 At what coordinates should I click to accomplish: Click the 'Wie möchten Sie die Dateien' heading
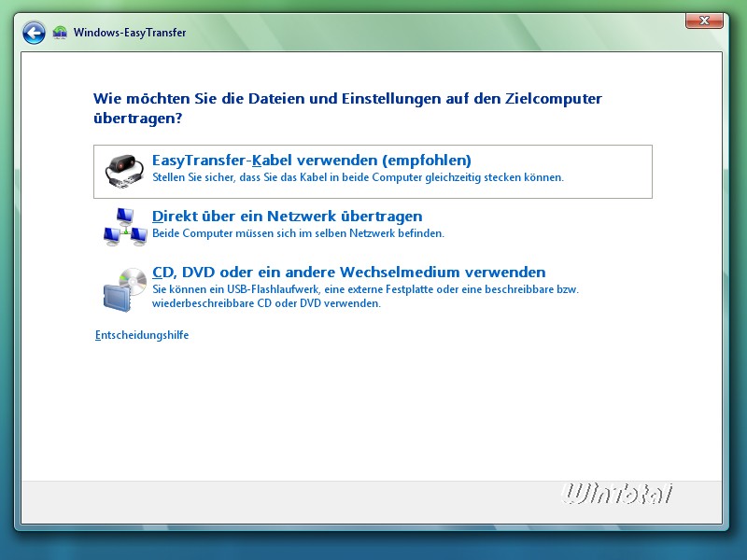click(347, 108)
